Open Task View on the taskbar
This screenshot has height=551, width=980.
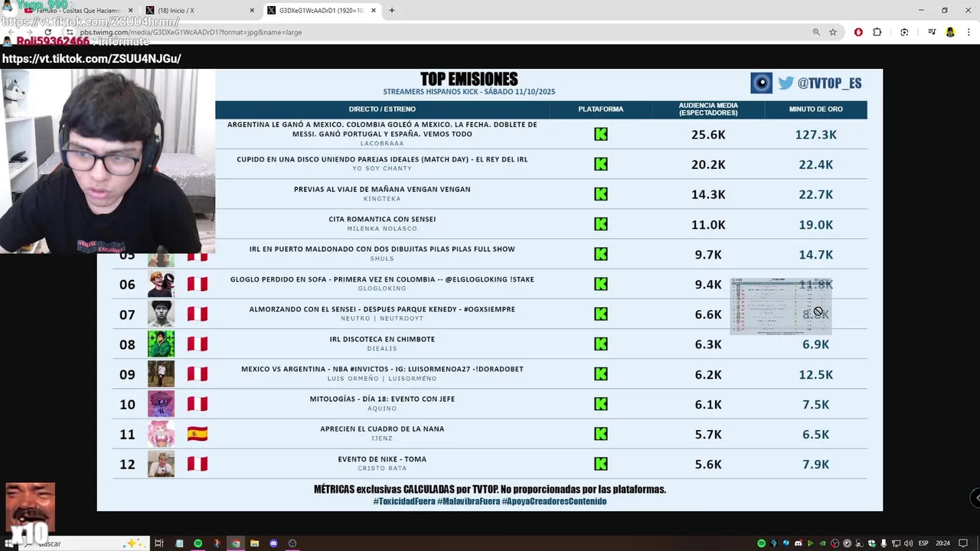tap(159, 543)
